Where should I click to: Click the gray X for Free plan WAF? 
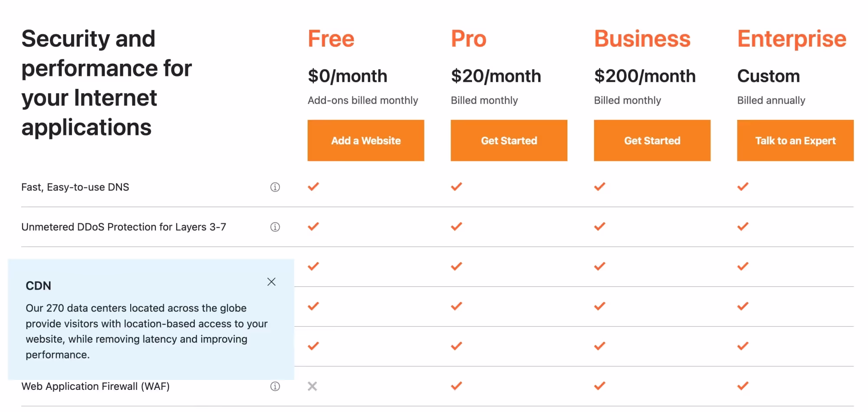click(312, 386)
